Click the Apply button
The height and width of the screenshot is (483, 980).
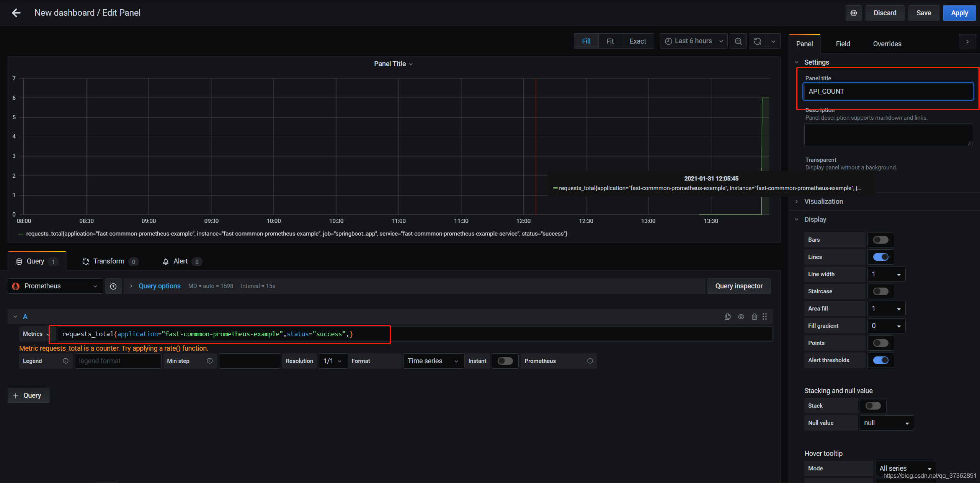959,13
